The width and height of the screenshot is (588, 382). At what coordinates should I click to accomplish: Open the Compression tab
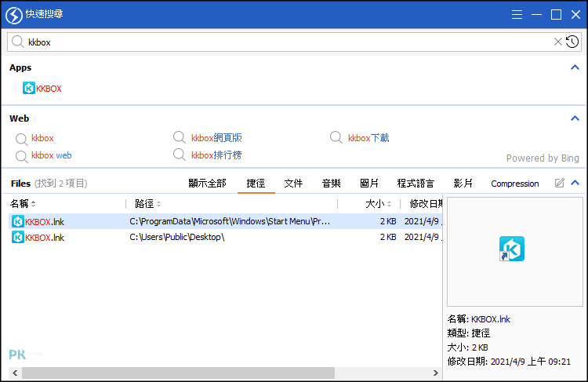coord(515,184)
